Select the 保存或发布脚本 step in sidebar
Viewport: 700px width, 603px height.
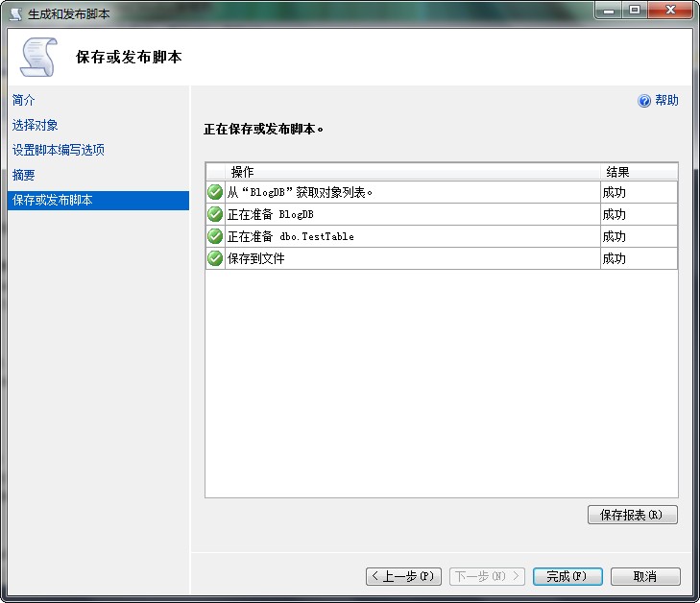tap(53, 200)
